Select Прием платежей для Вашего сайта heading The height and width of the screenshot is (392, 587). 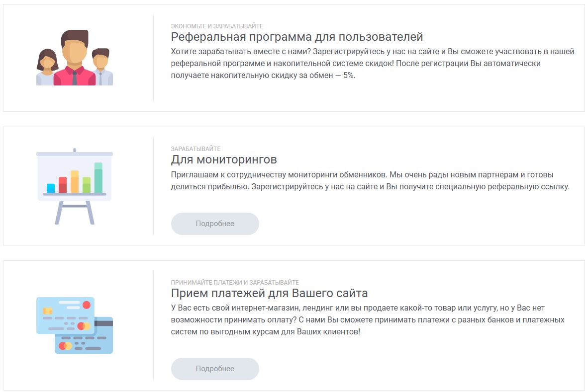(x=269, y=293)
